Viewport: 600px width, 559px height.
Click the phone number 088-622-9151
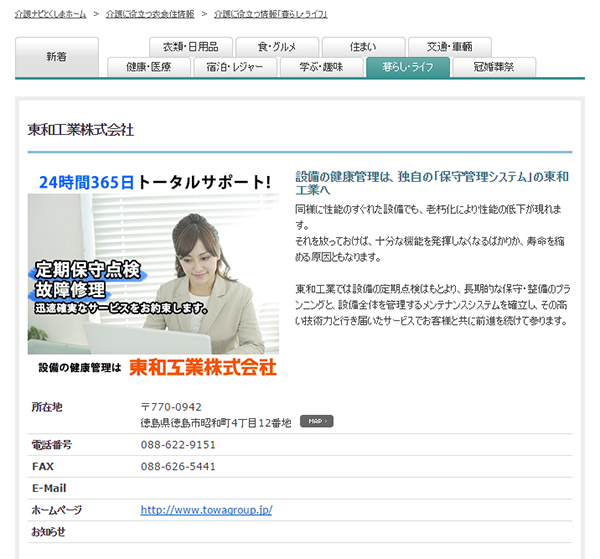[x=178, y=445]
